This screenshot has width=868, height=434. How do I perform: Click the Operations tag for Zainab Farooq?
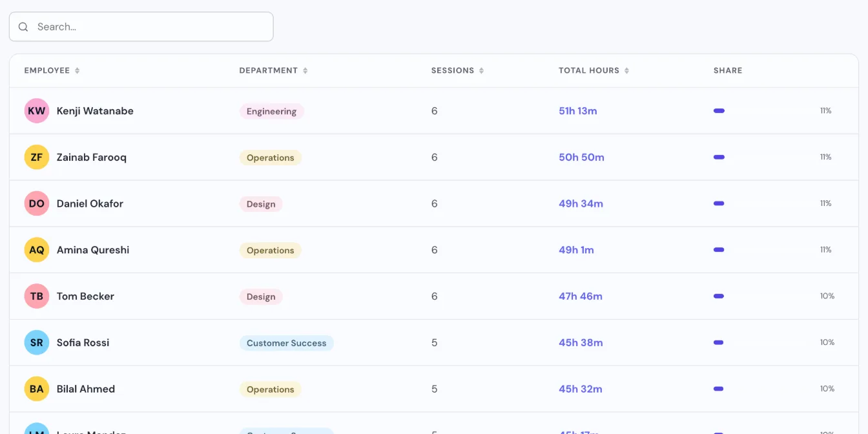point(271,158)
